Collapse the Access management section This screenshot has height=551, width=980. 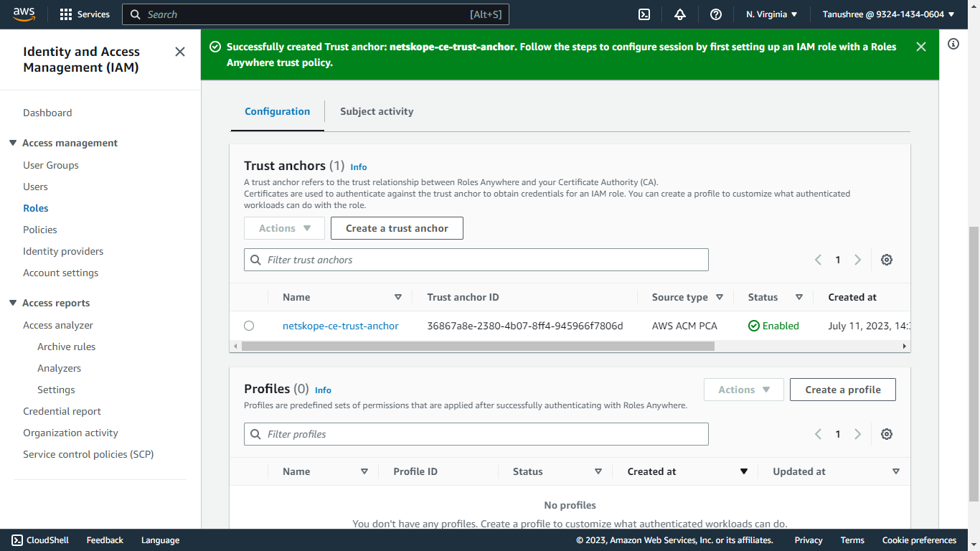coord(13,143)
